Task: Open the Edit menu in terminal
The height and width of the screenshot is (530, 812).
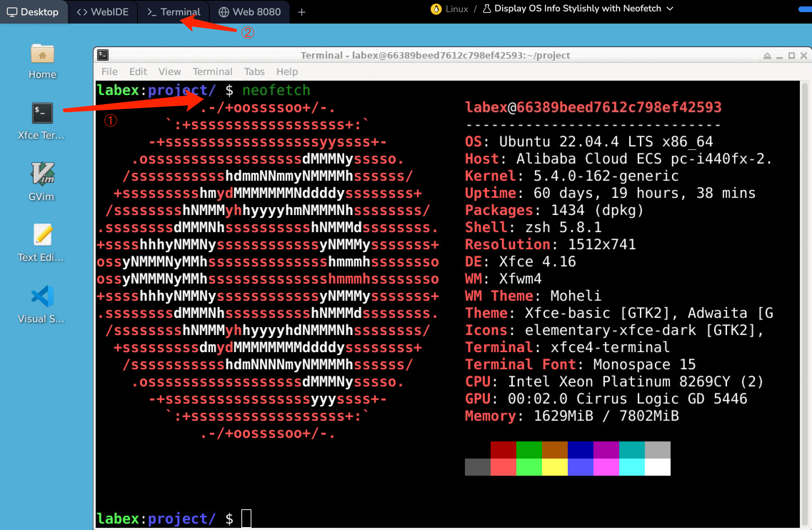Action: tap(138, 71)
